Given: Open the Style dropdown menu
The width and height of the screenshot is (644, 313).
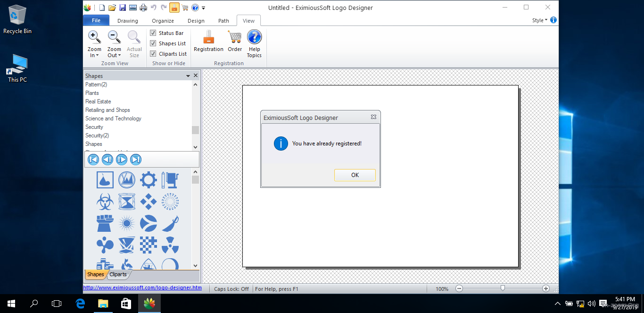Looking at the screenshot, I should click(x=540, y=20).
